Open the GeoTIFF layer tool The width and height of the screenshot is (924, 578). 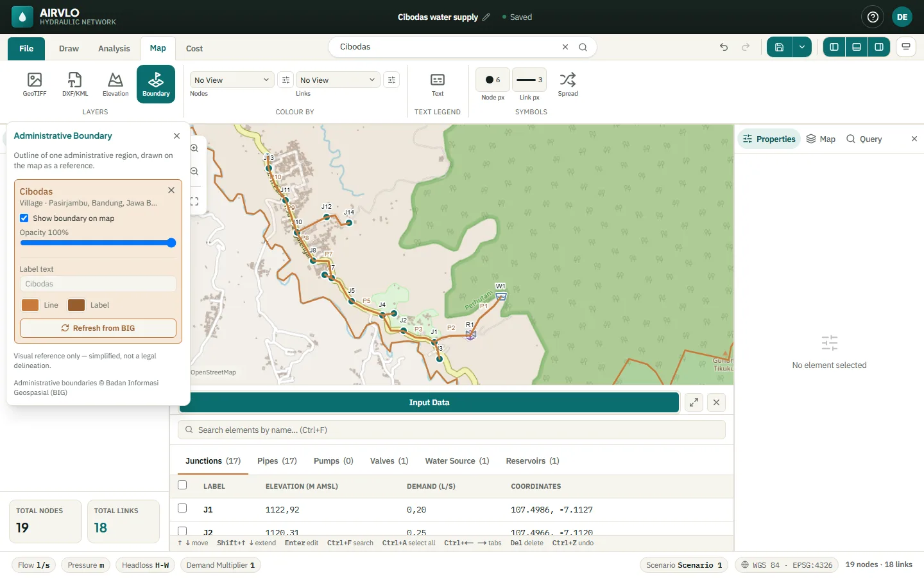pos(35,84)
